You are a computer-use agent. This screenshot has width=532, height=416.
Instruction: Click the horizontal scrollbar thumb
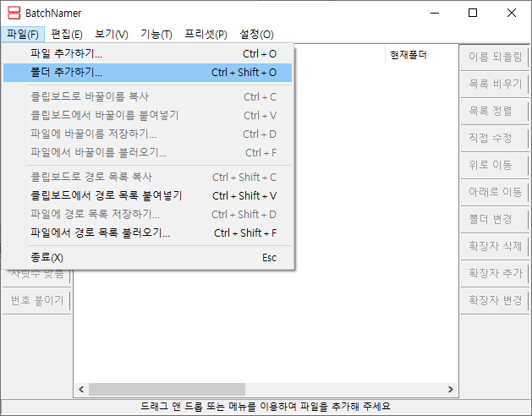[167, 389]
